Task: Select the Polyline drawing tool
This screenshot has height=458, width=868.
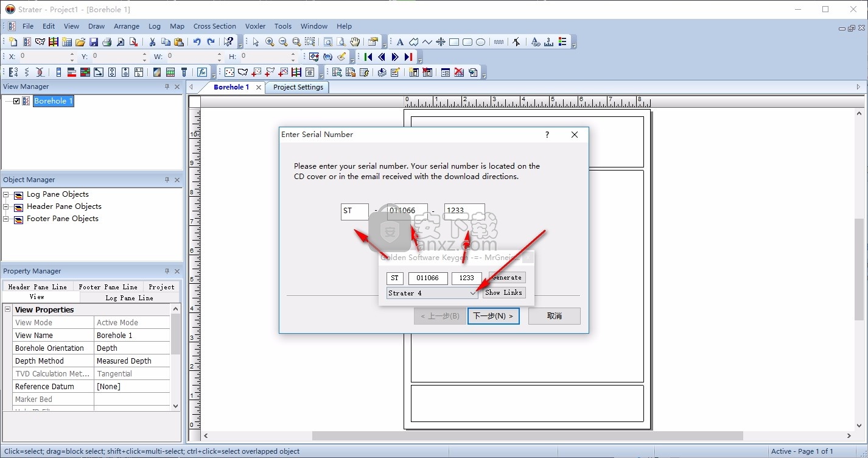Action: click(x=427, y=42)
